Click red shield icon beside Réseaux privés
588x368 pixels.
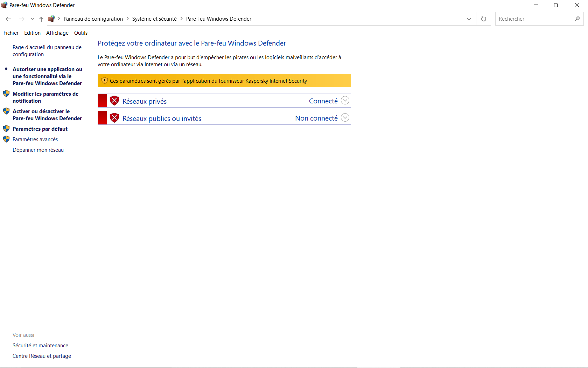(x=114, y=101)
